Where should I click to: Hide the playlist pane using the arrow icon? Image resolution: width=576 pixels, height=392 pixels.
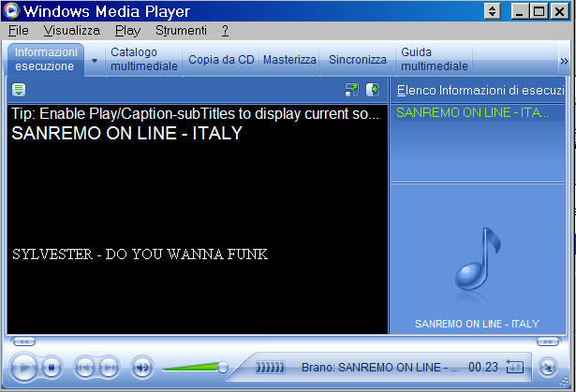(373, 90)
